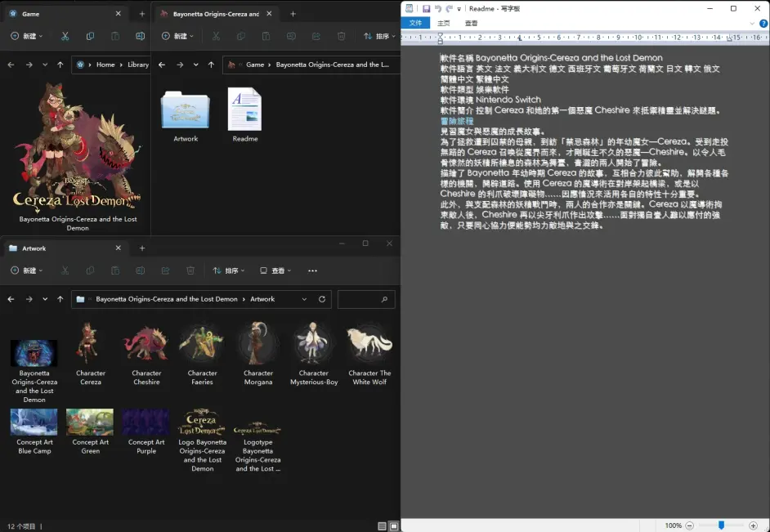Click the Copy icon in Game window

tap(90, 36)
